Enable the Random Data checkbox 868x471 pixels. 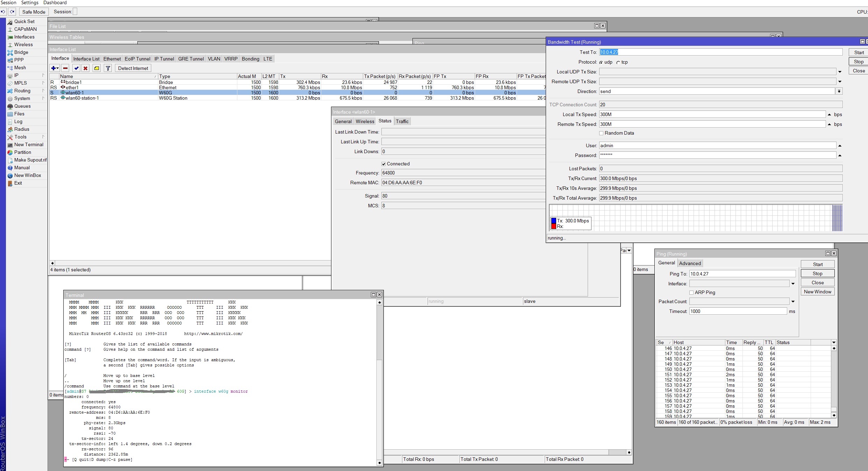[x=601, y=133]
